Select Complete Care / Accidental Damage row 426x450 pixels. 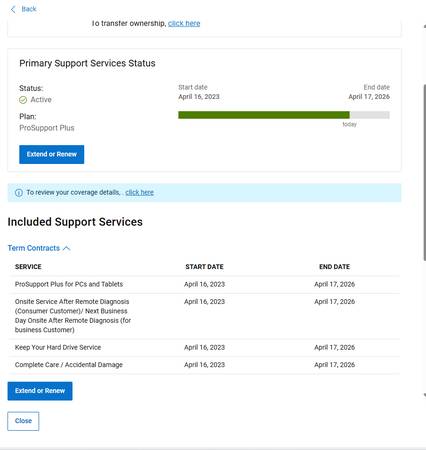tap(204, 365)
